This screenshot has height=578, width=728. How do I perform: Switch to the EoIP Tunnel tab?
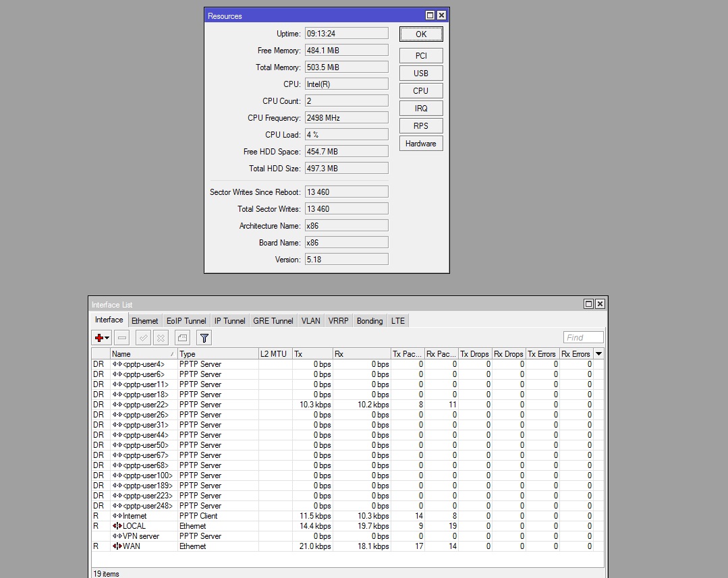[x=186, y=321]
